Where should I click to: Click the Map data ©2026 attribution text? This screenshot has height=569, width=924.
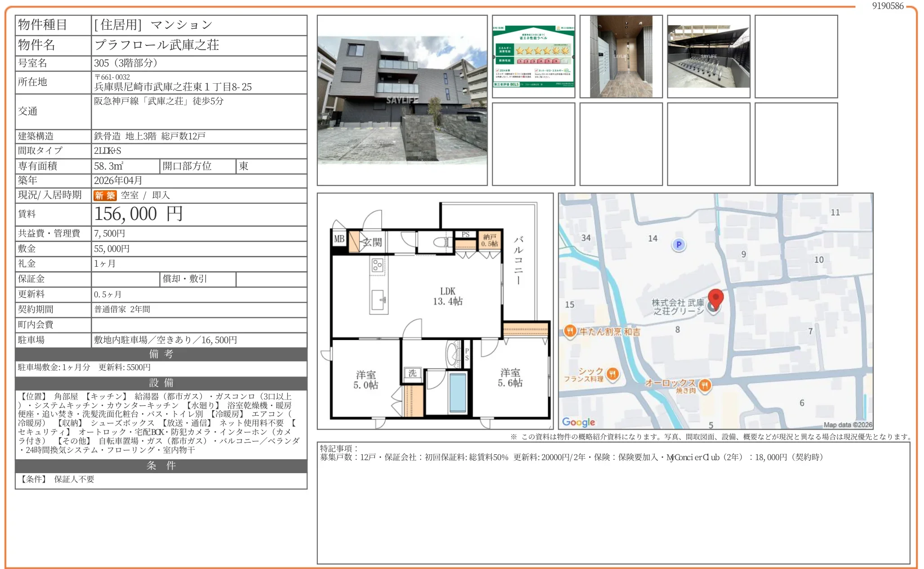[847, 425]
